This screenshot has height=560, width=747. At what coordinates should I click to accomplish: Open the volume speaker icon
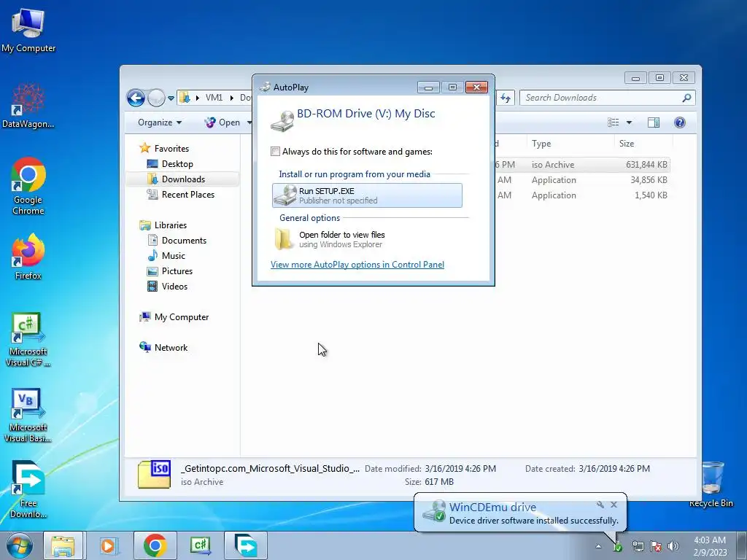coord(673,547)
